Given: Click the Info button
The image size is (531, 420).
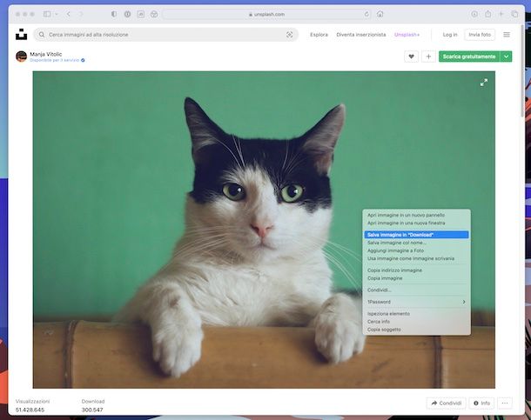Looking at the screenshot, I should click(x=481, y=403).
